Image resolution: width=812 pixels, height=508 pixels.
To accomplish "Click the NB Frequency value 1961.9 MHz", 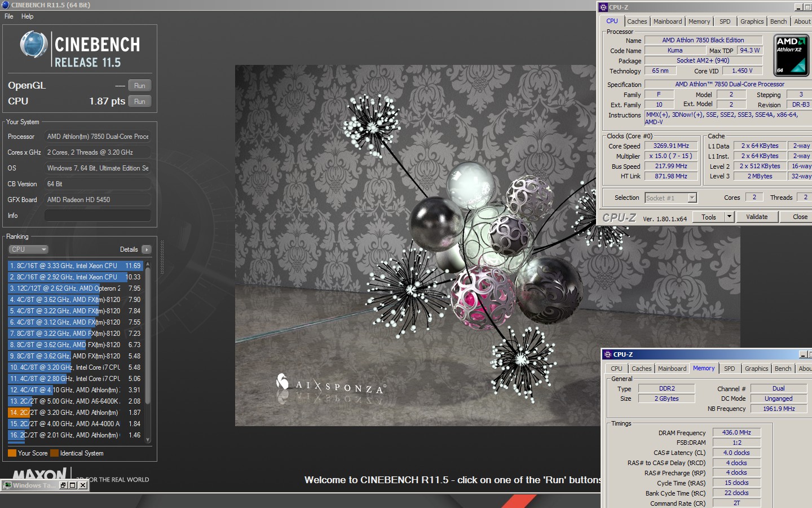I will [x=779, y=409].
